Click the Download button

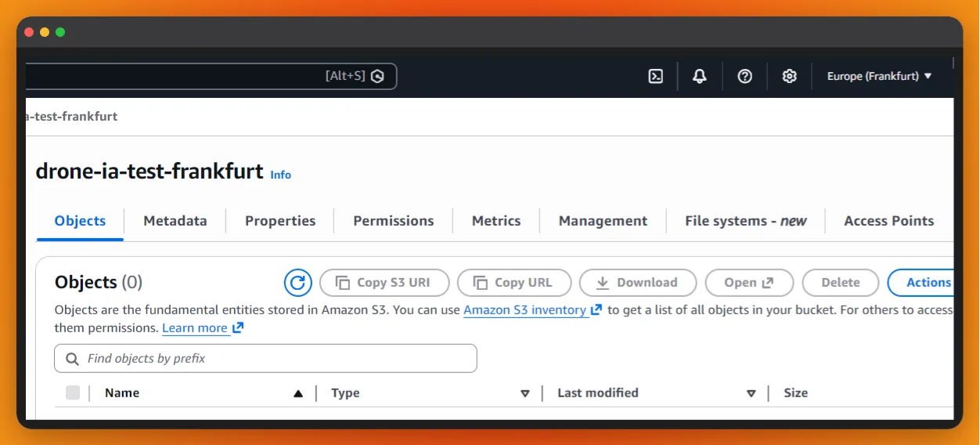(x=638, y=283)
